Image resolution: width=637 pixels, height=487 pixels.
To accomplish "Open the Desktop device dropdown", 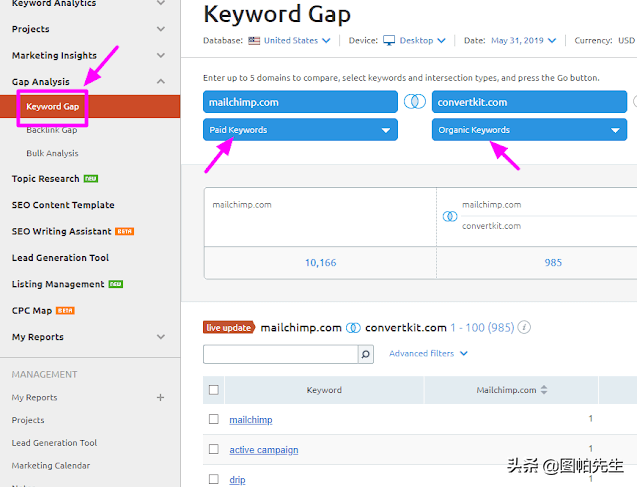I will click(422, 41).
